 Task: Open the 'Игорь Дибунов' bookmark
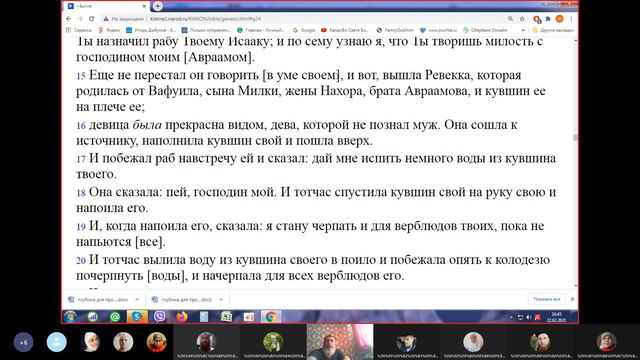pyautogui.click(x=151, y=30)
